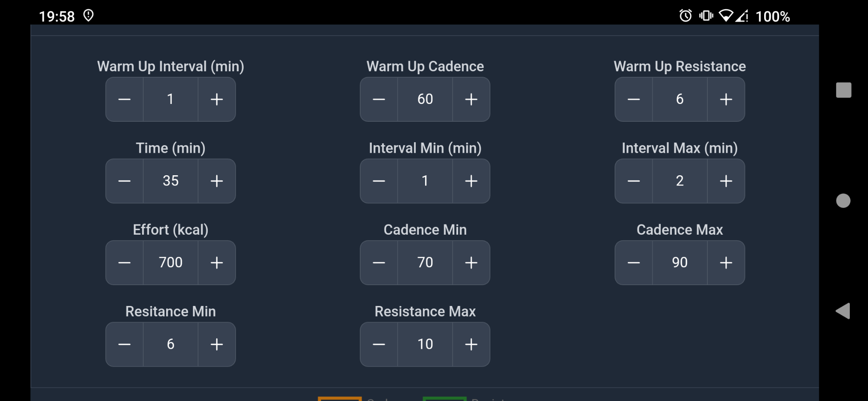
Task: Reduce Time (min) using minus button
Action: point(124,181)
